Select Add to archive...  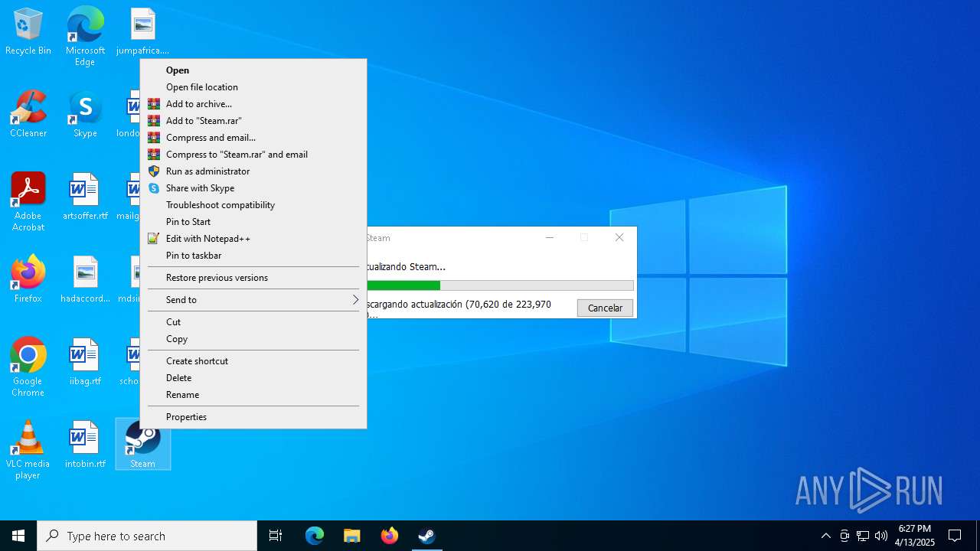coord(253,104)
